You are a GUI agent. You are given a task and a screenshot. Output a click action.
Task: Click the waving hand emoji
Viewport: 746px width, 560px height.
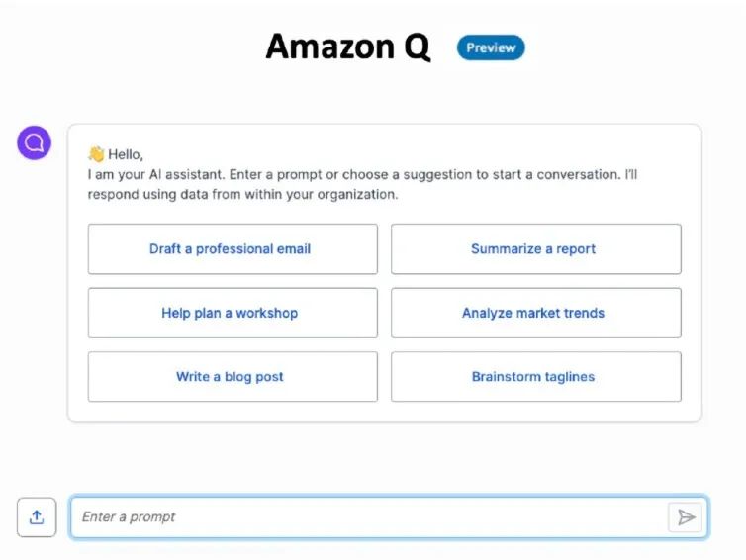pos(96,154)
